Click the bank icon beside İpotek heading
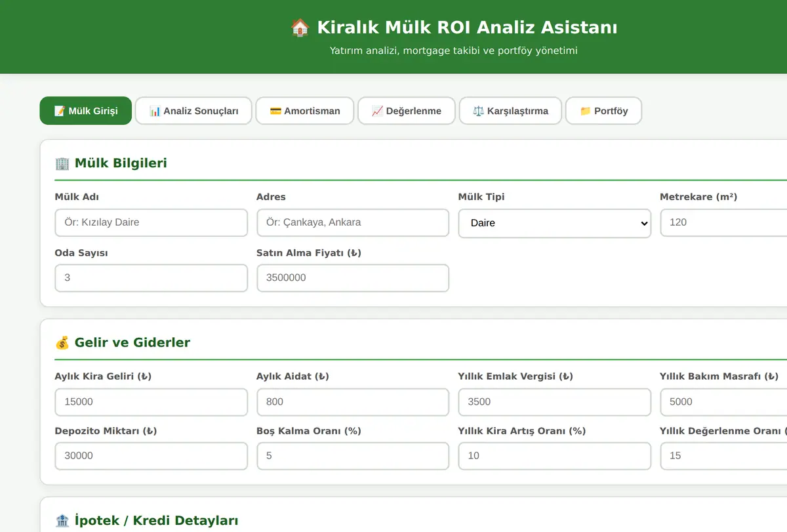Screen dimensions: 787x532 pos(62,521)
